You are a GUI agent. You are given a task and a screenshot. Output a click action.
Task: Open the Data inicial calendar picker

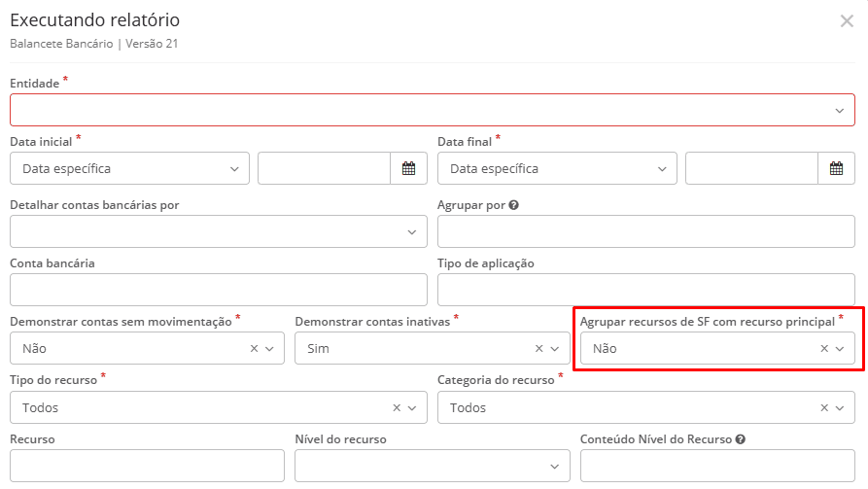[x=408, y=168]
